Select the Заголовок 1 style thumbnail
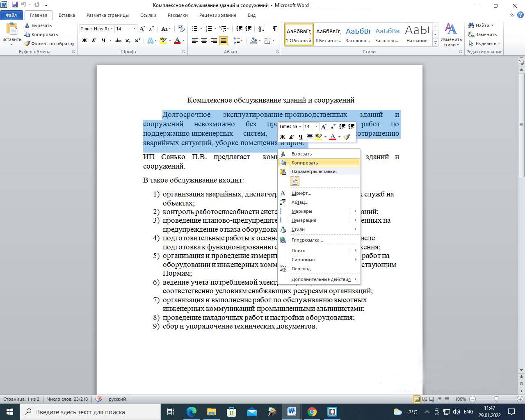 (x=358, y=34)
